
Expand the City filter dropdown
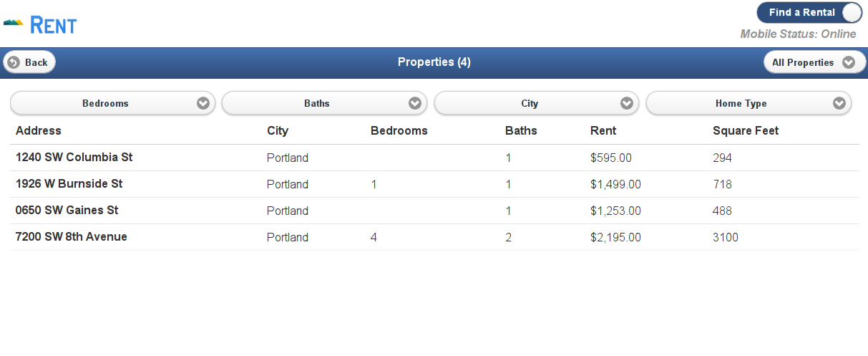536,103
